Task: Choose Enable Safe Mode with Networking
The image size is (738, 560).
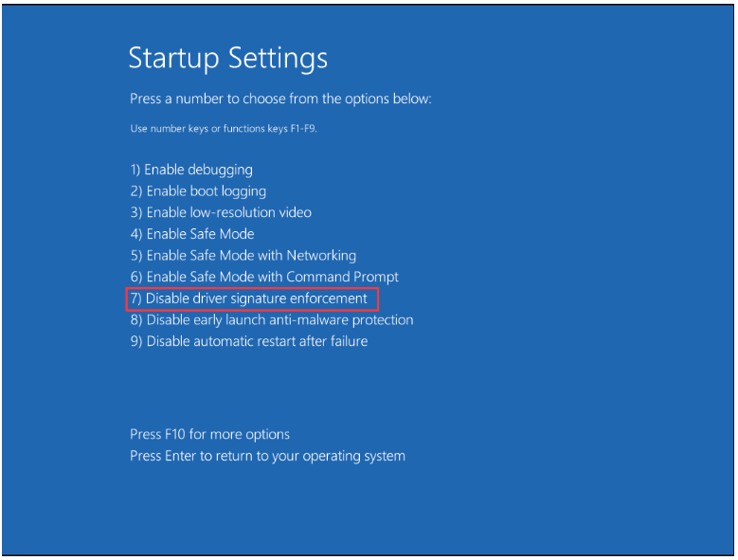Action: click(x=243, y=255)
